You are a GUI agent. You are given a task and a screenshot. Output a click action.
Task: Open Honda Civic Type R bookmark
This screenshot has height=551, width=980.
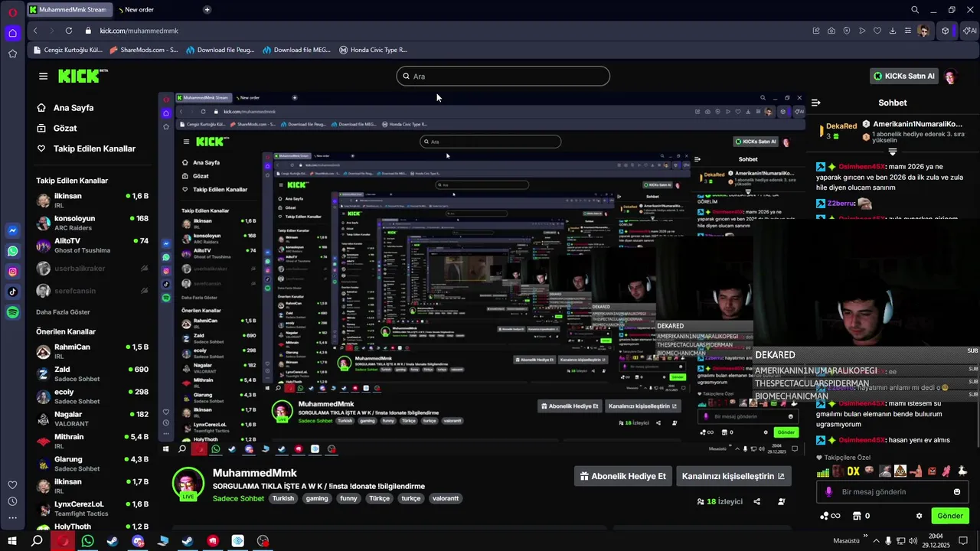[x=374, y=50]
